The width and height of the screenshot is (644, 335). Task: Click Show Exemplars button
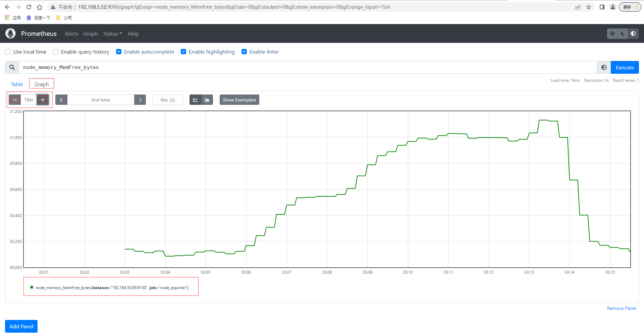239,100
